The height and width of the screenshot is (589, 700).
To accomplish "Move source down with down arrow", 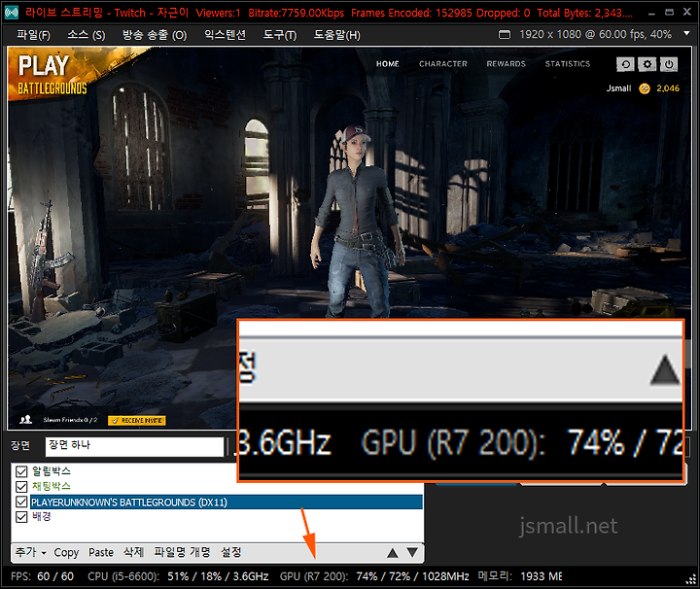I will (412, 553).
